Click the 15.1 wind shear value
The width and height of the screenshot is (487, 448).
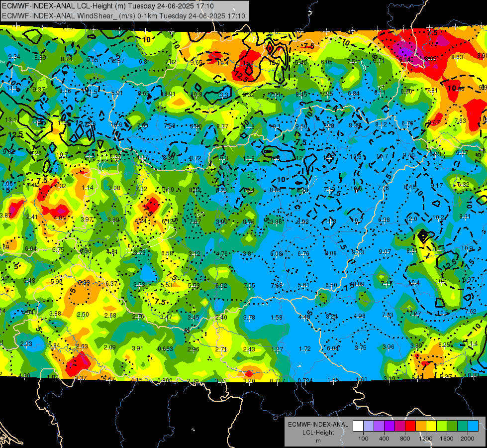(248, 63)
